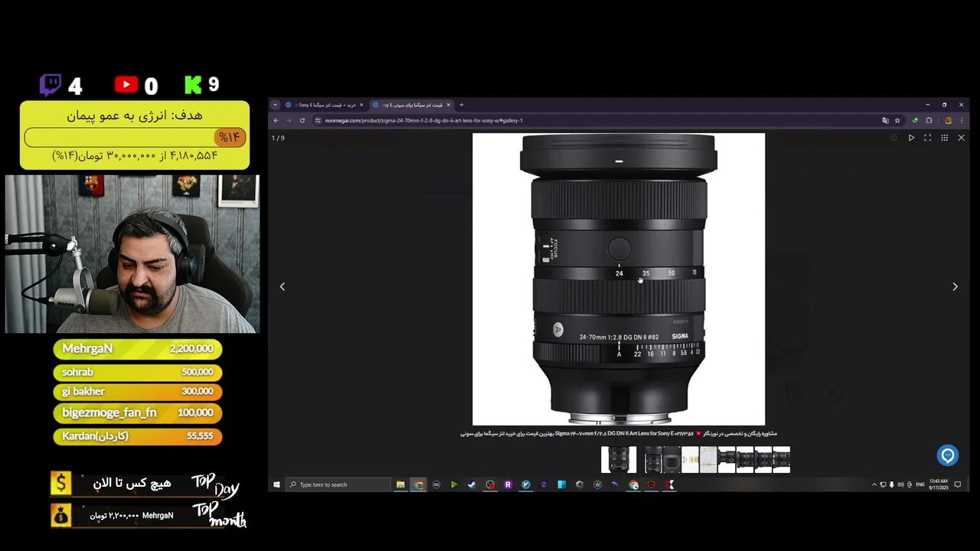Close the active Sigma lens tab
980x551 pixels.
[449, 105]
